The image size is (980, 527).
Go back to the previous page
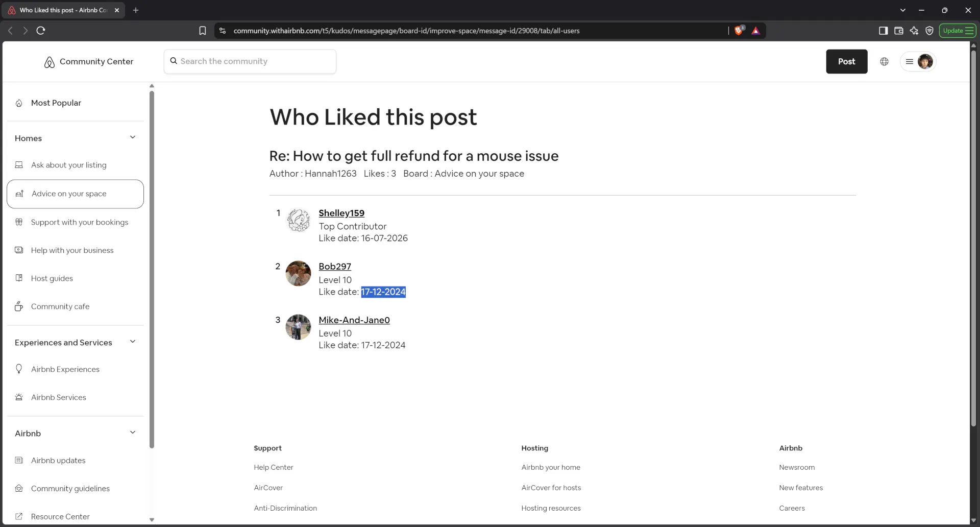pos(10,31)
